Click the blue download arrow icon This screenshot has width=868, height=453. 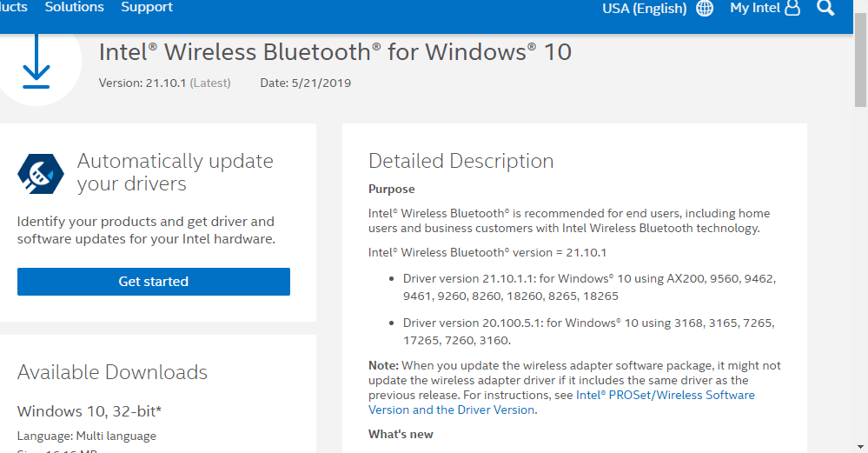click(x=36, y=63)
